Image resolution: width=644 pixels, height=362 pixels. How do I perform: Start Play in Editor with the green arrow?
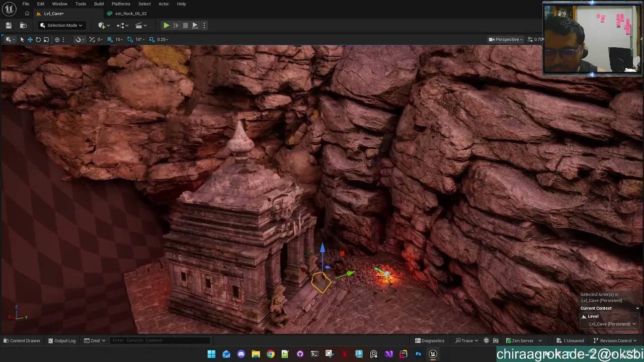(166, 25)
